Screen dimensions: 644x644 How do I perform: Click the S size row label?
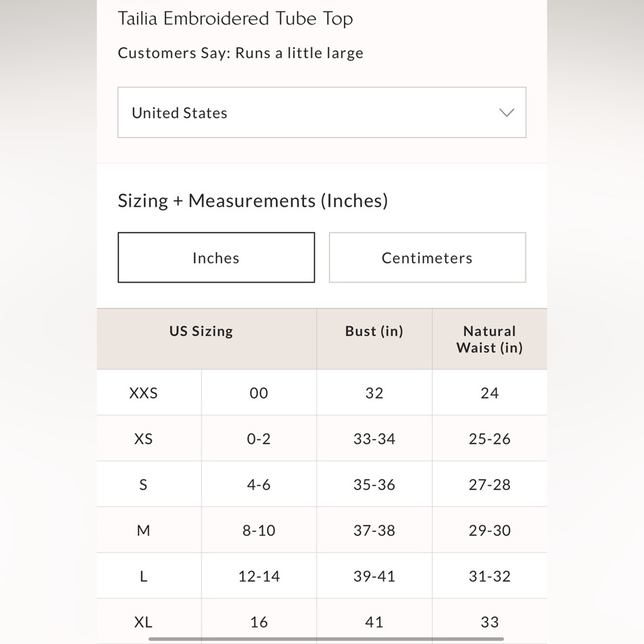pos(144,485)
